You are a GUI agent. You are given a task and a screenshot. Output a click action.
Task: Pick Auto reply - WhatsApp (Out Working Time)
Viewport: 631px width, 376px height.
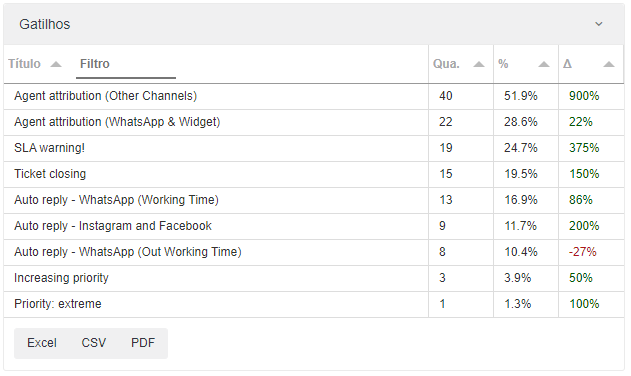pos(314,252)
